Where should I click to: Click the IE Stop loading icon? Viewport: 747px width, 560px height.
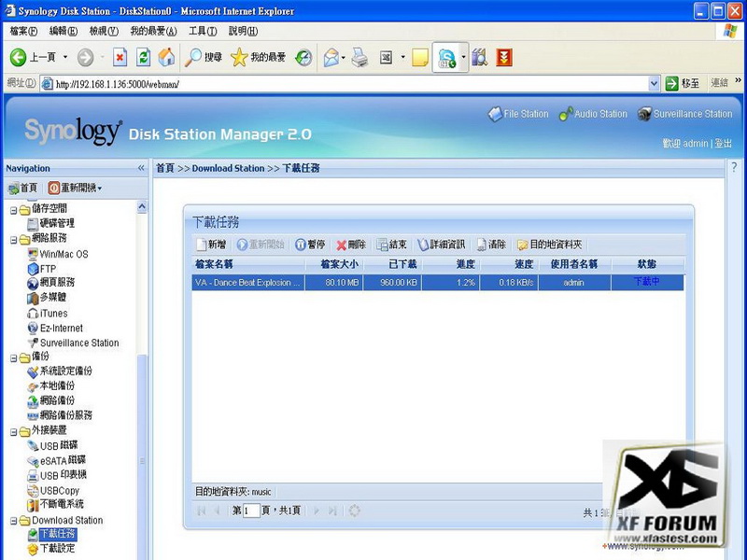[120, 58]
